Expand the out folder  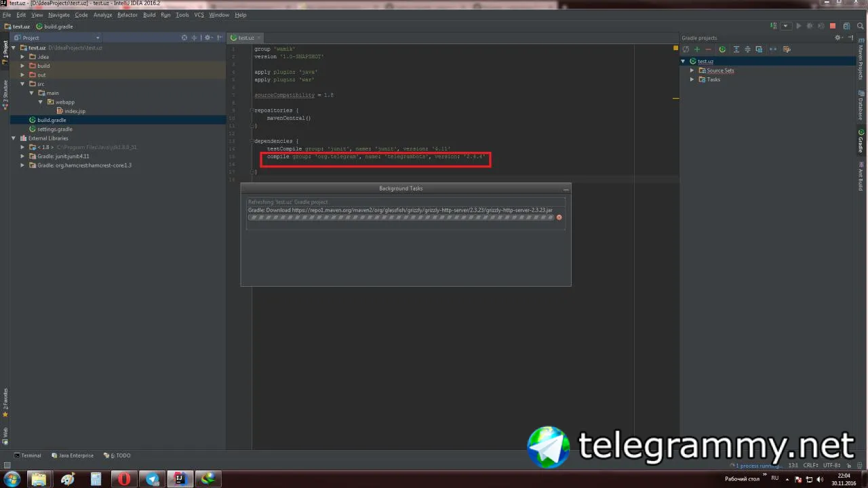(22, 75)
